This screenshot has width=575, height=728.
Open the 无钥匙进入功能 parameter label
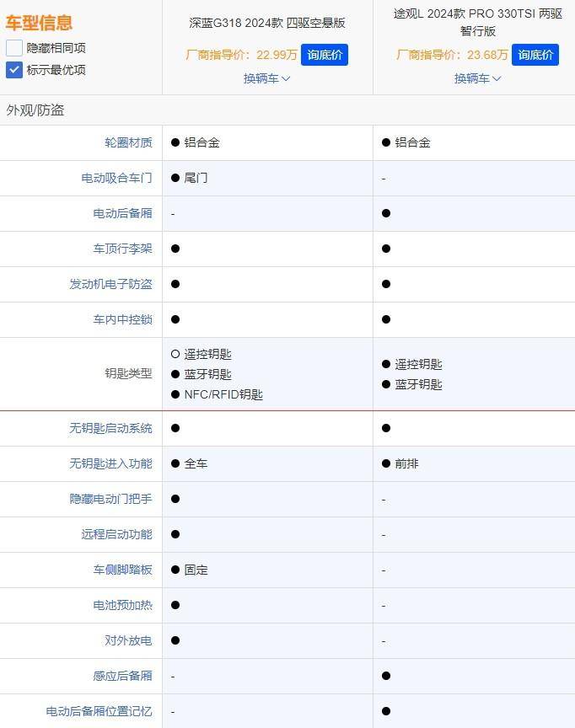click(x=110, y=464)
